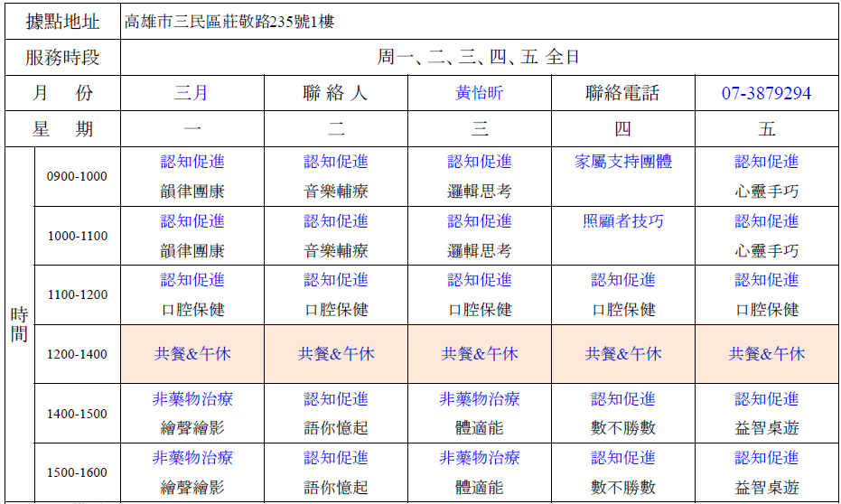Select the 1500-1600 time slot label
The image size is (841, 504).
pos(77,472)
